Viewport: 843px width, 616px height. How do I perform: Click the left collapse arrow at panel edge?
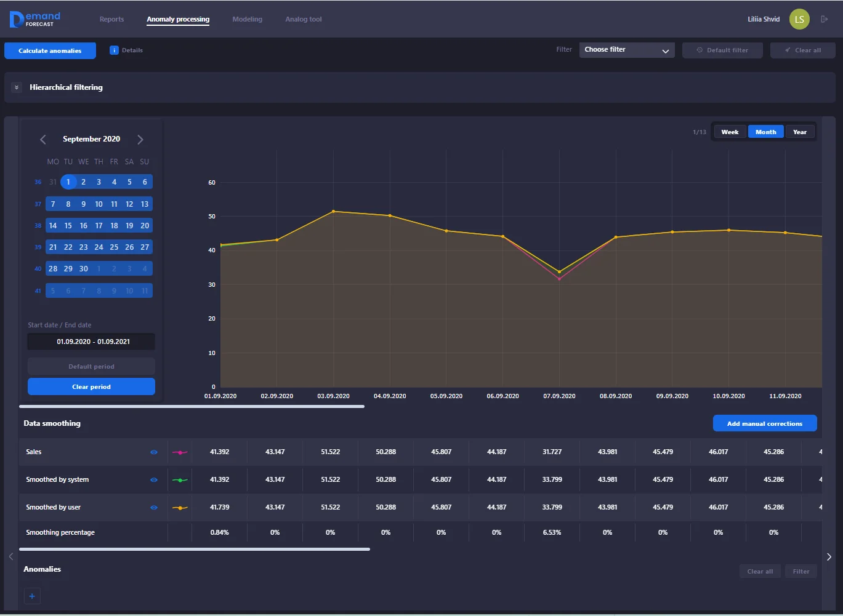click(11, 557)
